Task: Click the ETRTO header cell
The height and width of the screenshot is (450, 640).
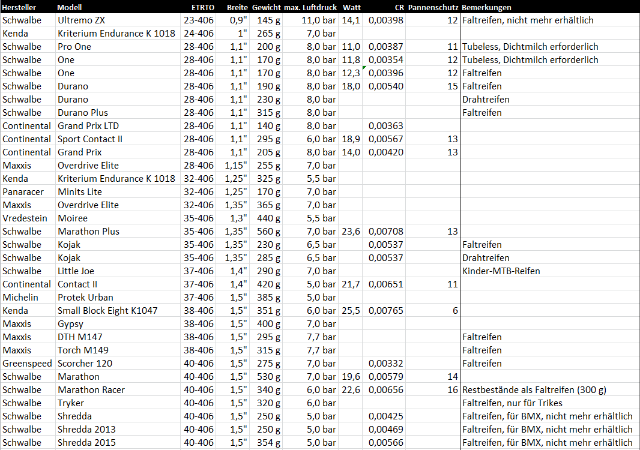Action: coord(207,7)
